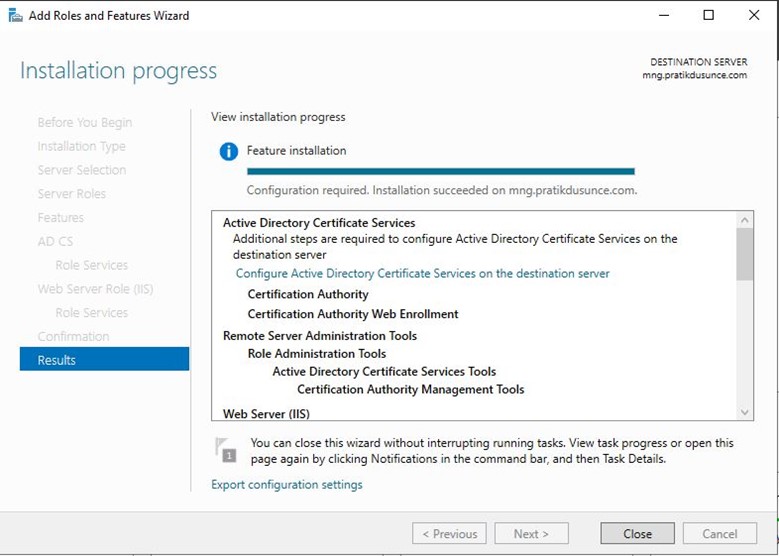Select the AD CS step in the sidebar

[55, 241]
